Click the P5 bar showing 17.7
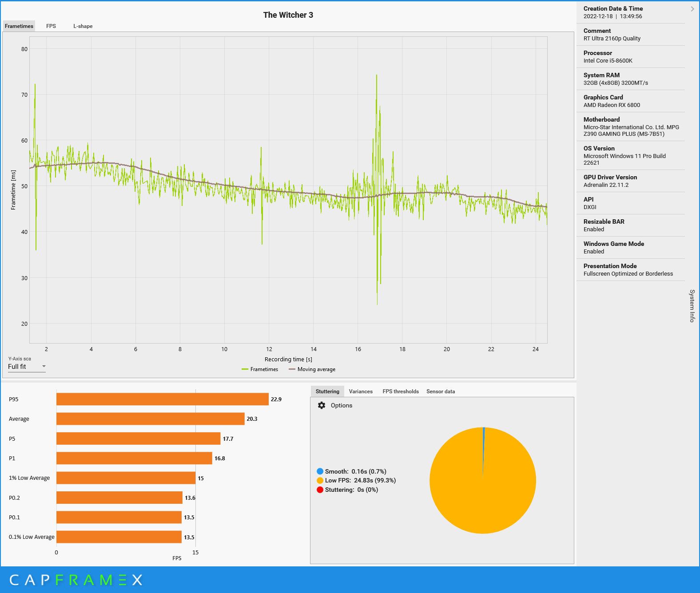 139,439
